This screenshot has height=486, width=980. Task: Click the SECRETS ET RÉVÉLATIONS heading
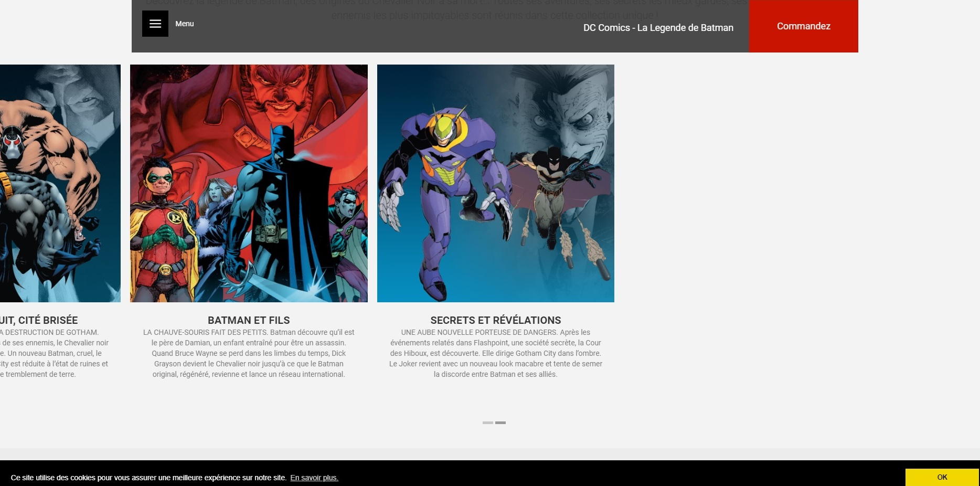coord(495,320)
